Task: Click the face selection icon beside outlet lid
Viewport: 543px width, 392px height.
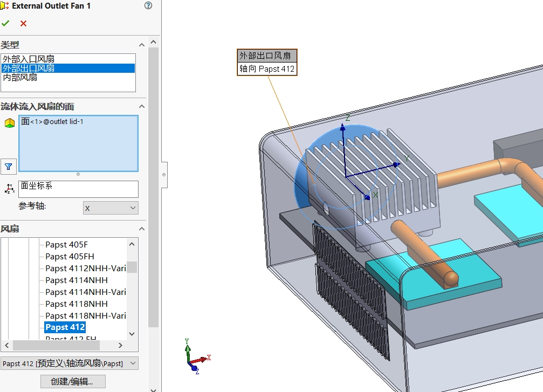Action: click(x=9, y=122)
